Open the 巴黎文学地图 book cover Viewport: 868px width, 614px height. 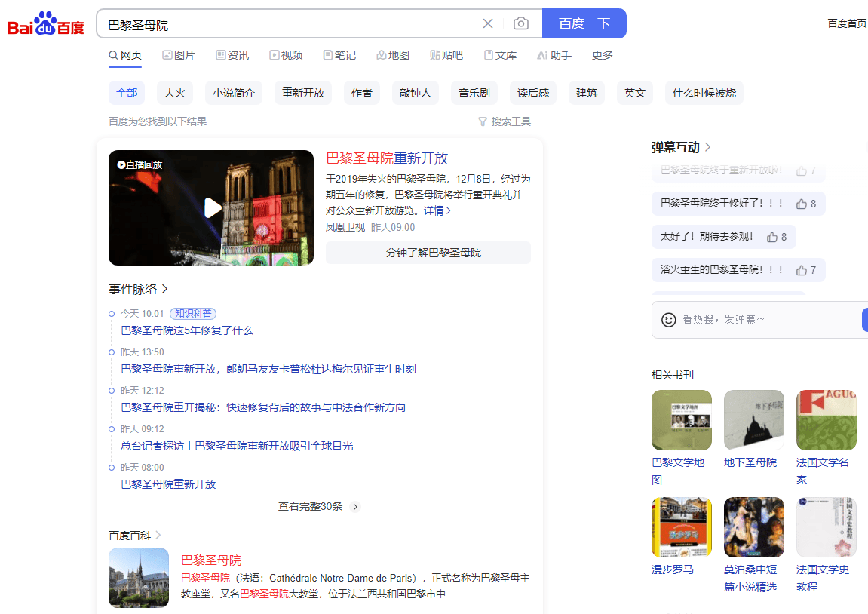click(682, 420)
